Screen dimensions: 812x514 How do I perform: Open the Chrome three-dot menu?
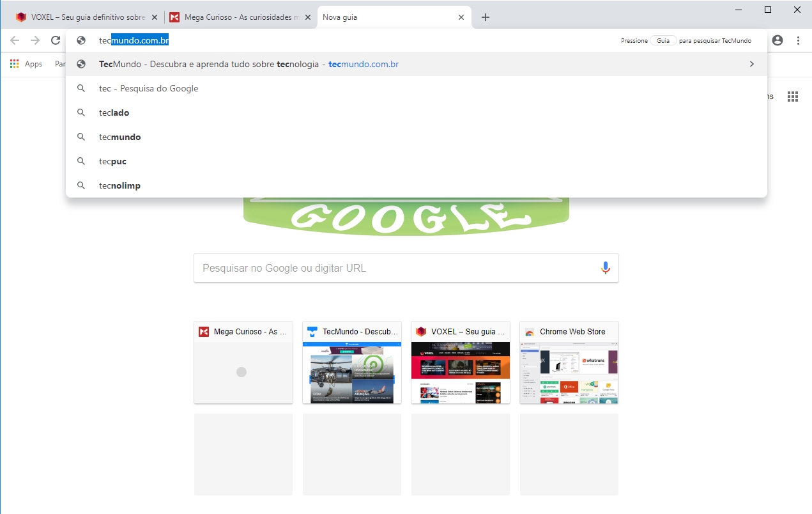click(x=798, y=40)
